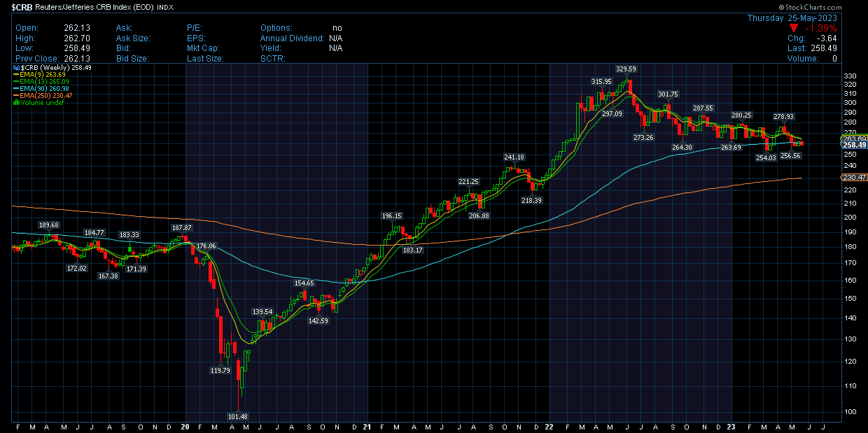
Task: Click the 'Last Size:' label
Action: click(205, 58)
